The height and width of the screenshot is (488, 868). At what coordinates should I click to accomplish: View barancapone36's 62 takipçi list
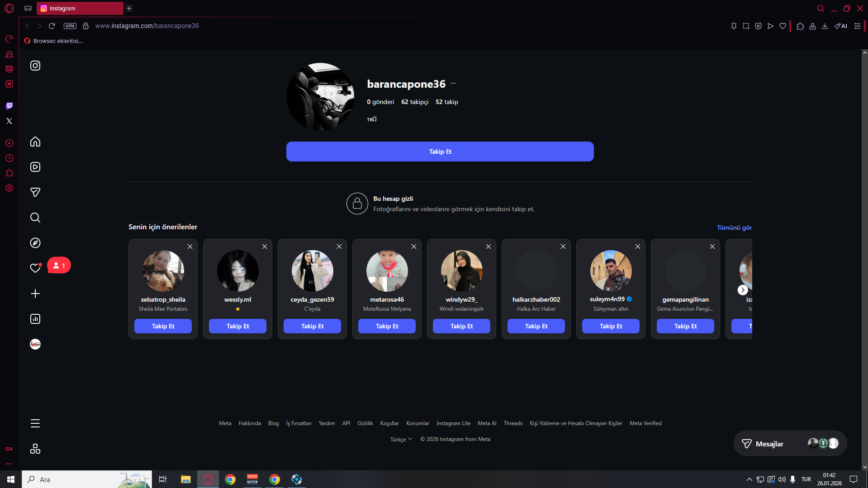[x=415, y=102]
